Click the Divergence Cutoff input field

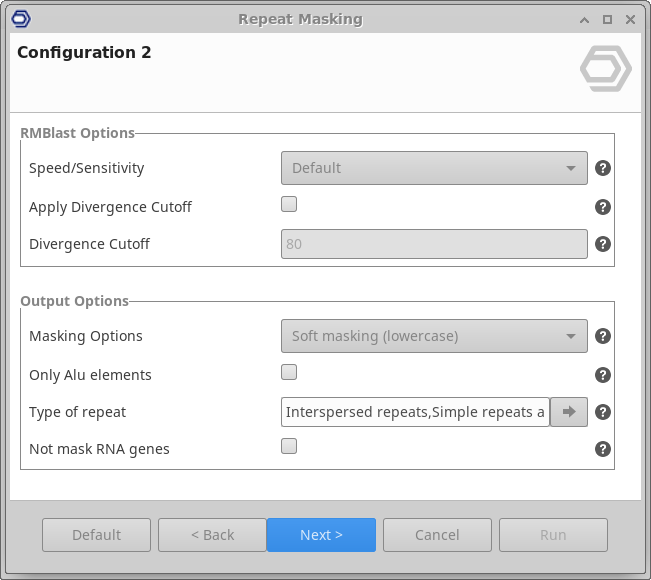click(x=434, y=244)
